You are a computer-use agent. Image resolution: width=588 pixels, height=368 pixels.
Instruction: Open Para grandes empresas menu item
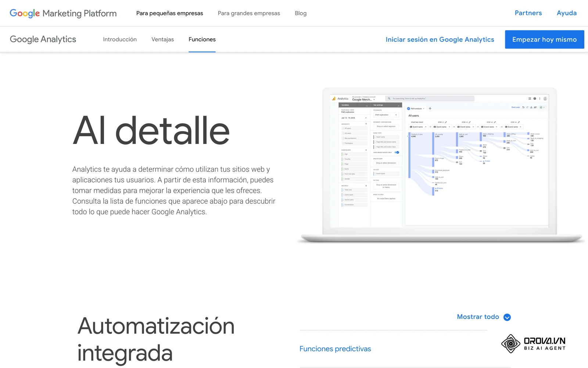[x=249, y=13]
